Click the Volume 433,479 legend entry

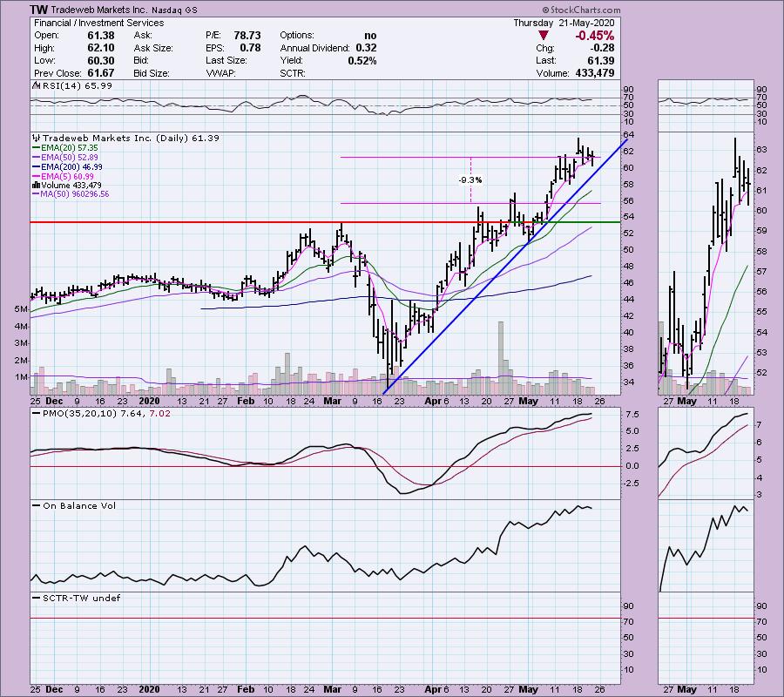click(67, 185)
